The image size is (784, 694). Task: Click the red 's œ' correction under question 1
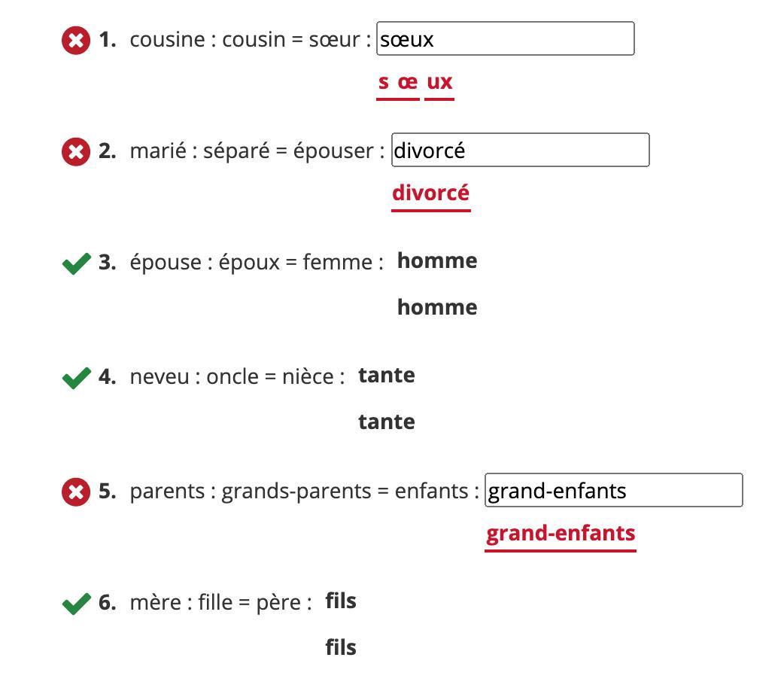398,82
